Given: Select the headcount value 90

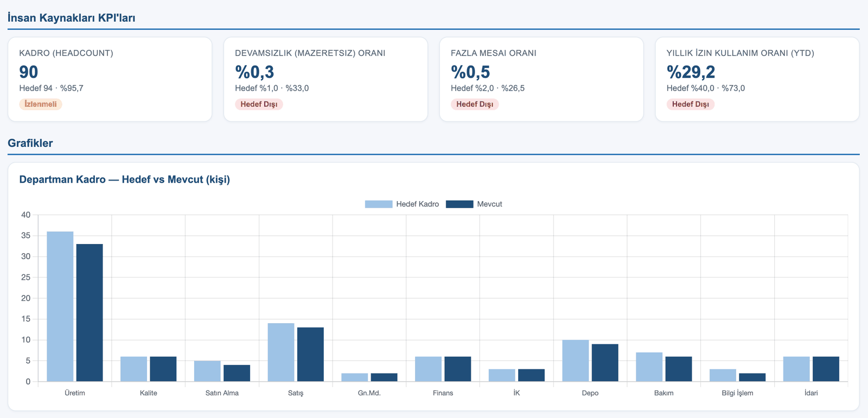Looking at the screenshot, I should (29, 72).
